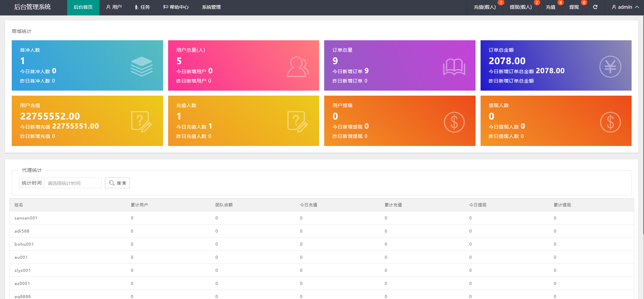Click the users icon on 用户总量 card
The height and width of the screenshot is (299, 644).
(297, 67)
